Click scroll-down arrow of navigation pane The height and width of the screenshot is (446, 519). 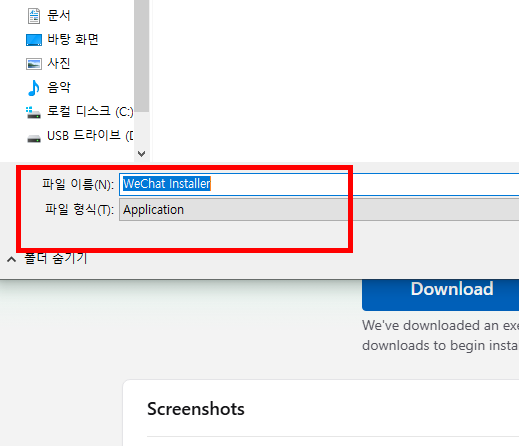pos(142,154)
